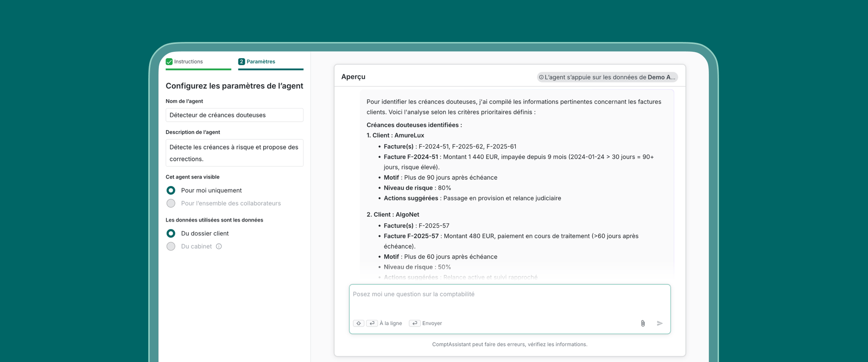Click the "À la ligne" shortcut label

[390, 323]
